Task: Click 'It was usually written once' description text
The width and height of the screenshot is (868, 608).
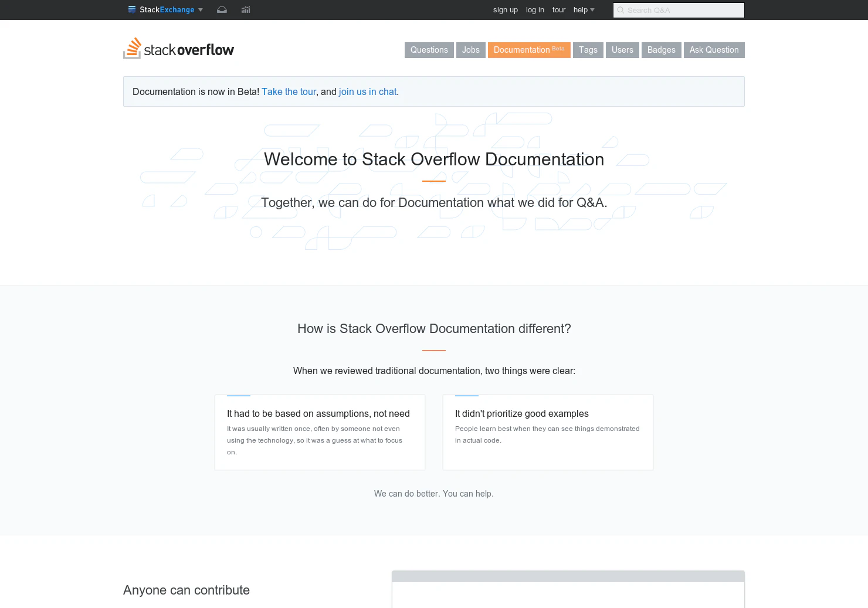Action: click(315, 440)
